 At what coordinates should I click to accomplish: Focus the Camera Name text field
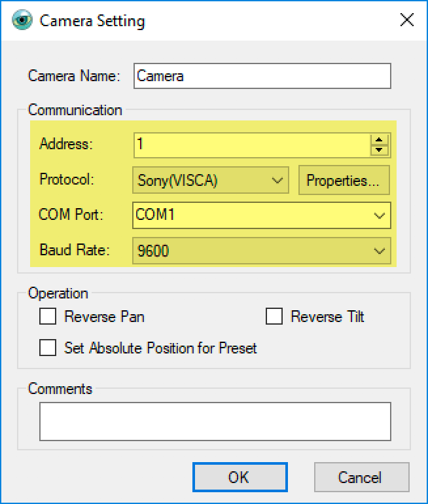262,76
